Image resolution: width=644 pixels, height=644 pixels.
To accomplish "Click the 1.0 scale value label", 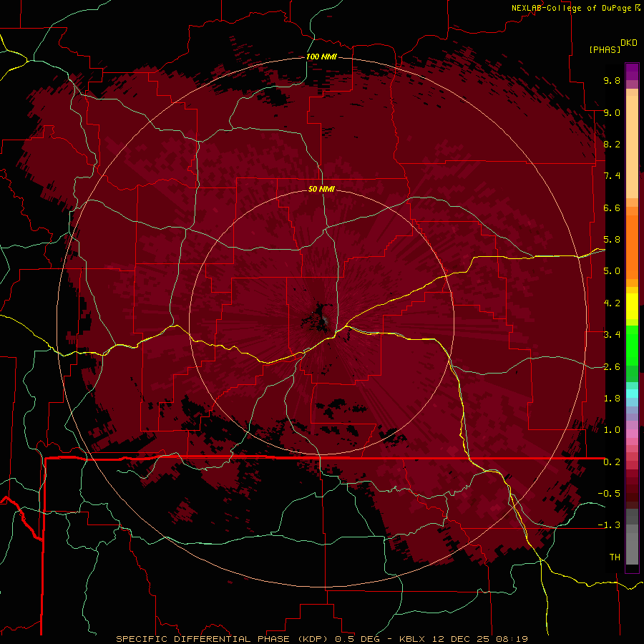I will tap(612, 430).
